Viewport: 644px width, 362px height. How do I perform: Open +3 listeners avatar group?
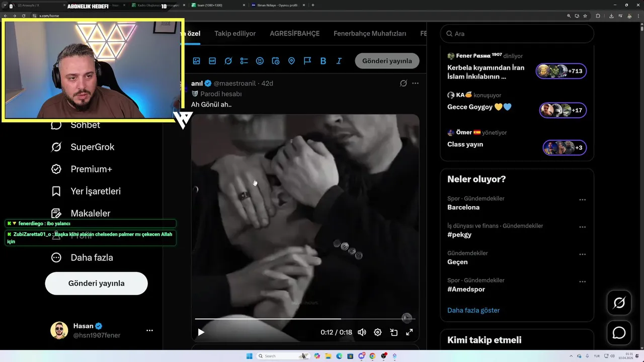pyautogui.click(x=565, y=148)
